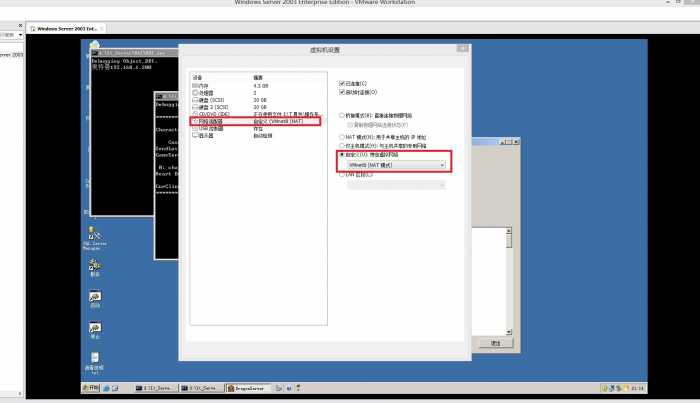Choose Bridged mode radio button
The width and height of the screenshot is (700, 403).
(x=343, y=116)
